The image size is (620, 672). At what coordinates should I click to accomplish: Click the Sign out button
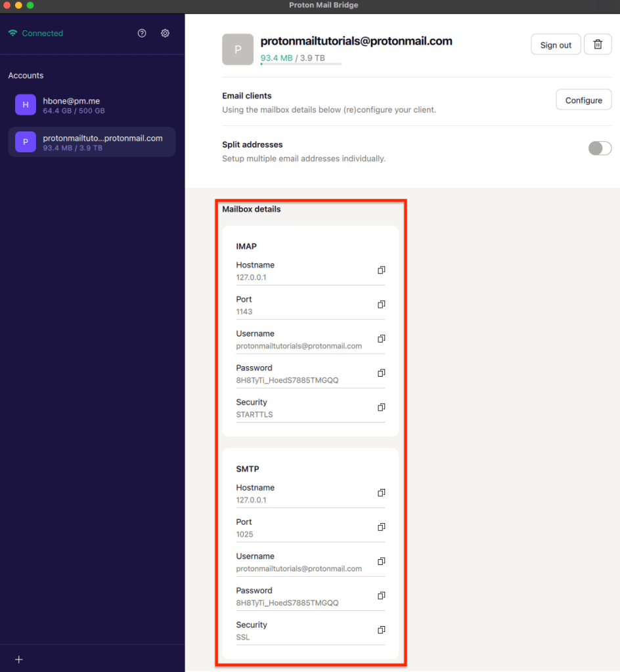point(556,44)
